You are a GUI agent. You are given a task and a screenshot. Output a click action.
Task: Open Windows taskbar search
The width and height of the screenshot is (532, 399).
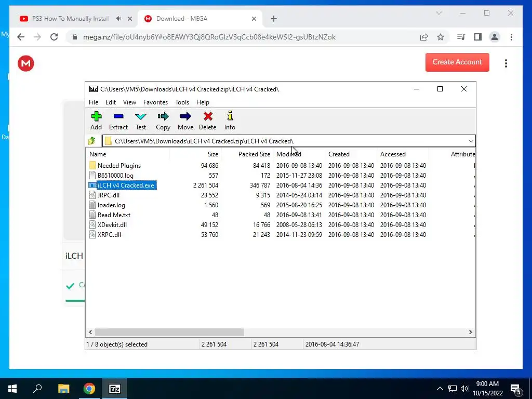click(x=37, y=389)
